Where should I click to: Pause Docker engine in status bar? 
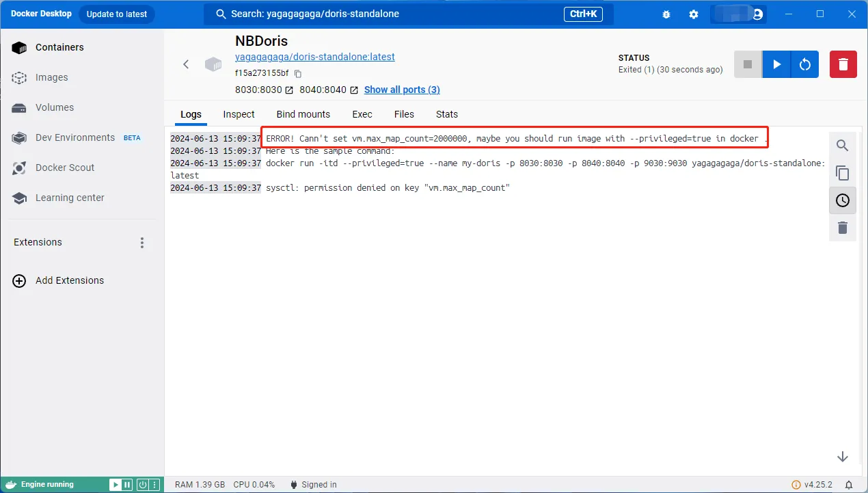pos(126,485)
